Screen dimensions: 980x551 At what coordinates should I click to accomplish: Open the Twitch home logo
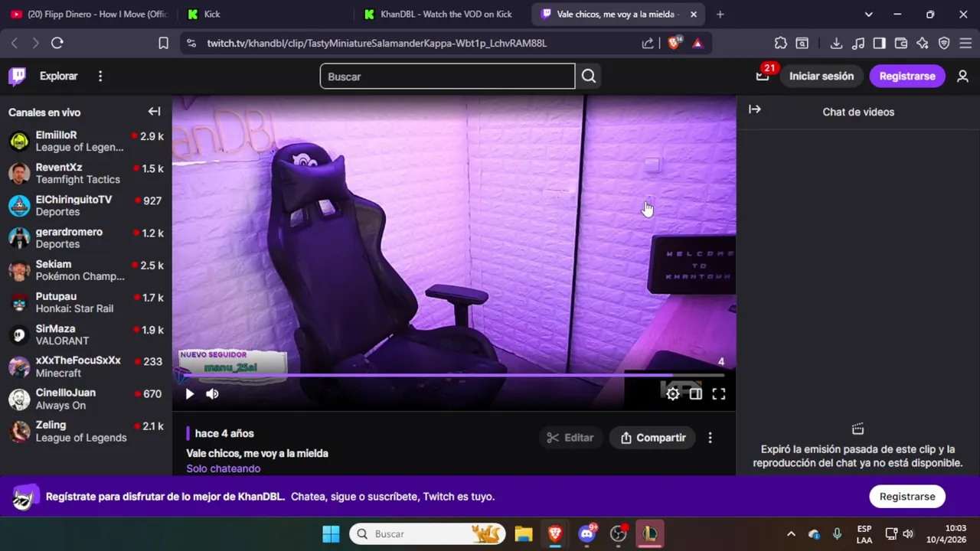(x=17, y=76)
